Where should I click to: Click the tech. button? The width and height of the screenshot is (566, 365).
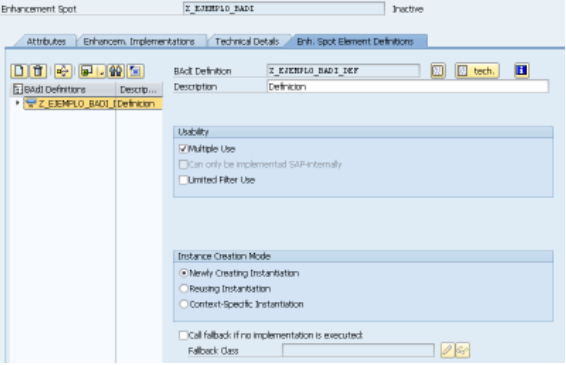click(477, 71)
